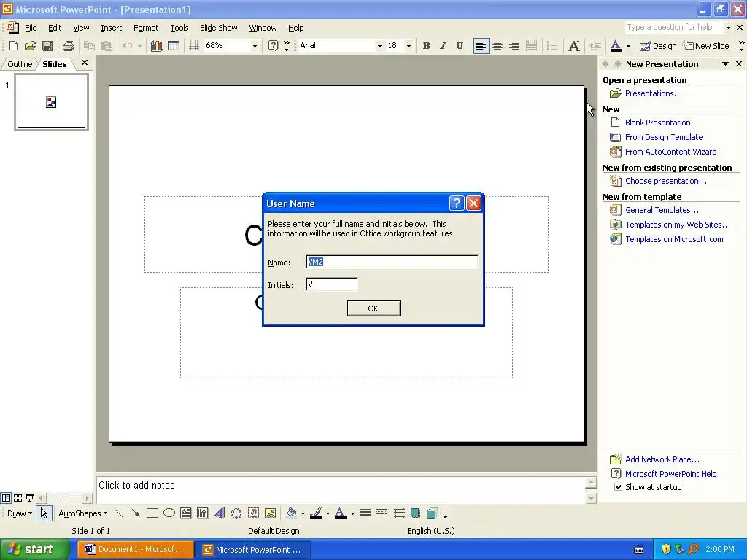Open the Line Color dropdown arrow
This screenshot has height=560, width=747.
coord(328,514)
